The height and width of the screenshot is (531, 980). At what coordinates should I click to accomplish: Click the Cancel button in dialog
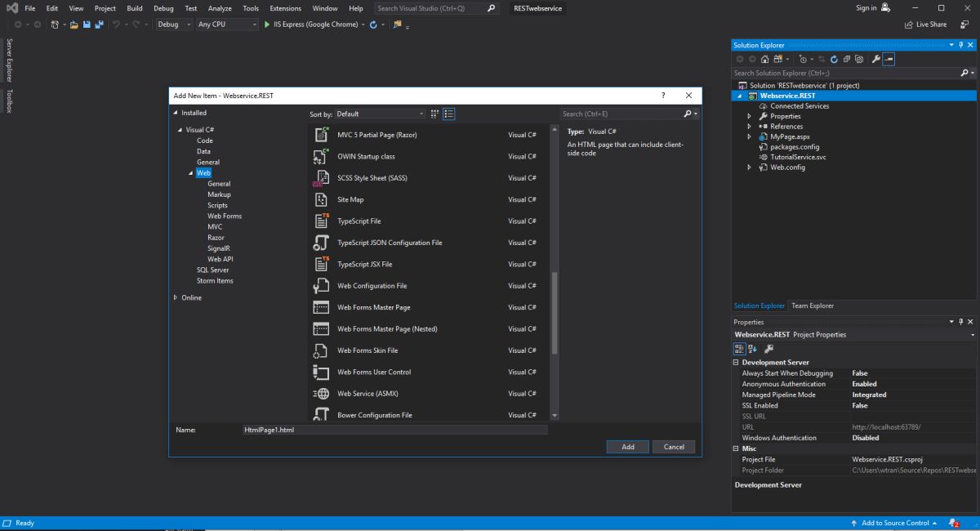click(674, 447)
